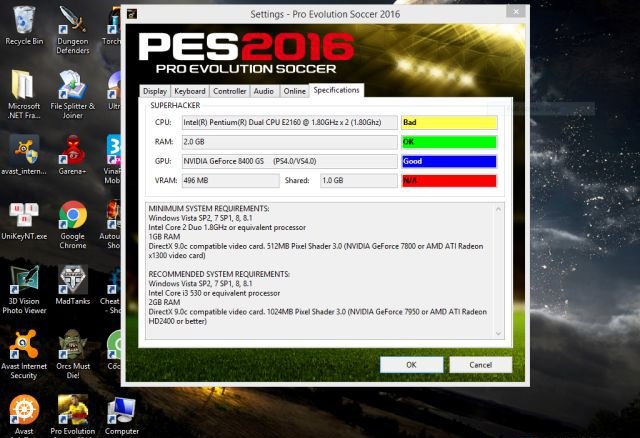Switch to the Display tab
The image size is (640, 438).
click(x=155, y=91)
